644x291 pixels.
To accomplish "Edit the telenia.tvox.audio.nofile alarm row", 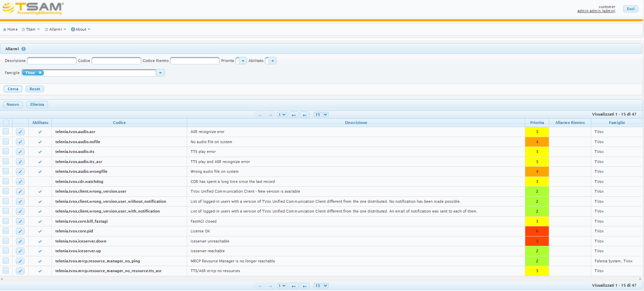I will pos(20,142).
